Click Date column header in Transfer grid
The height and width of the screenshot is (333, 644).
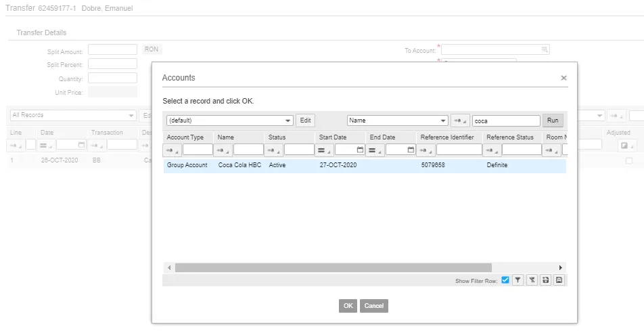point(47,133)
